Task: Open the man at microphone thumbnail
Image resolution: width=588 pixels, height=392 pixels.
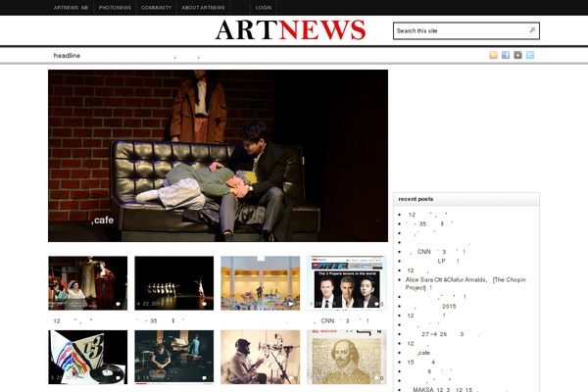Action: pyautogui.click(x=261, y=357)
